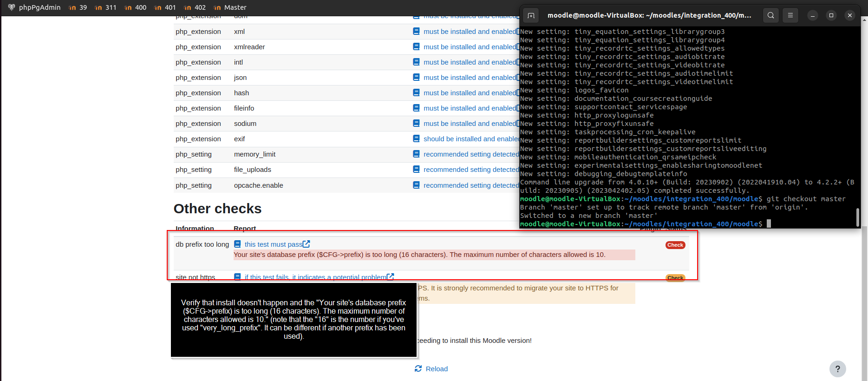868x381 pixels.
Task: Click the docs icon in the intl row
Action: tap(416, 62)
